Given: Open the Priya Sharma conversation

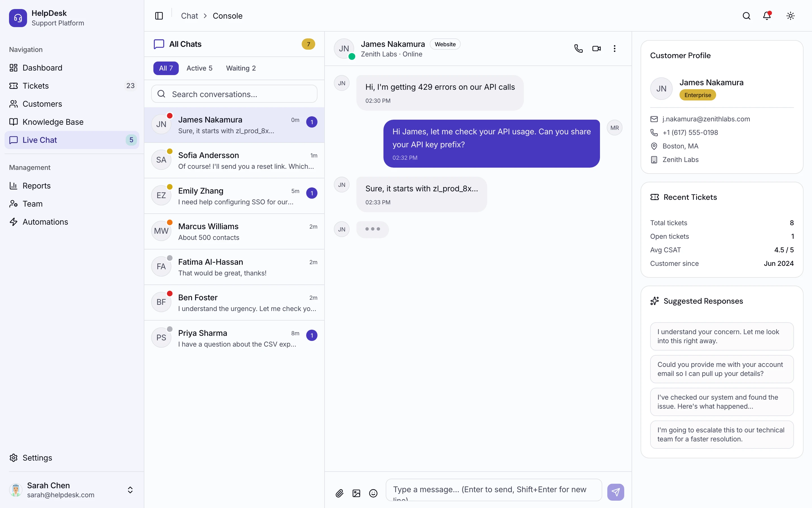Looking at the screenshot, I should 234,338.
